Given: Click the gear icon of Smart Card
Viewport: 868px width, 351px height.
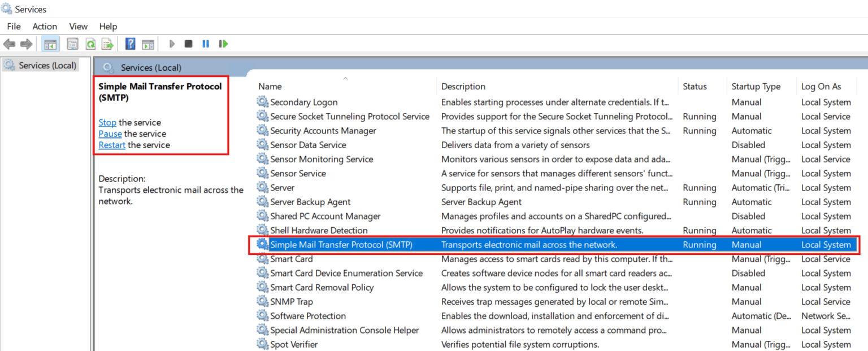Looking at the screenshot, I should 263,258.
